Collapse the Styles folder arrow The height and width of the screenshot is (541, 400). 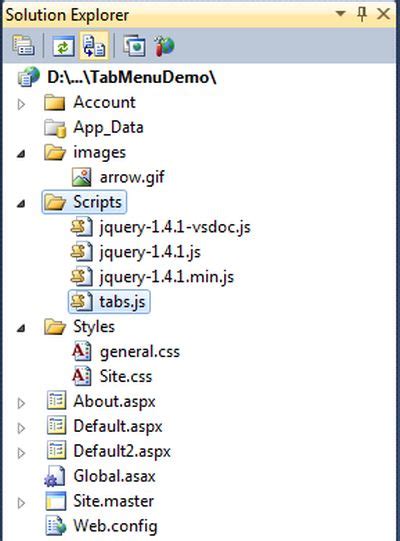click(21, 328)
